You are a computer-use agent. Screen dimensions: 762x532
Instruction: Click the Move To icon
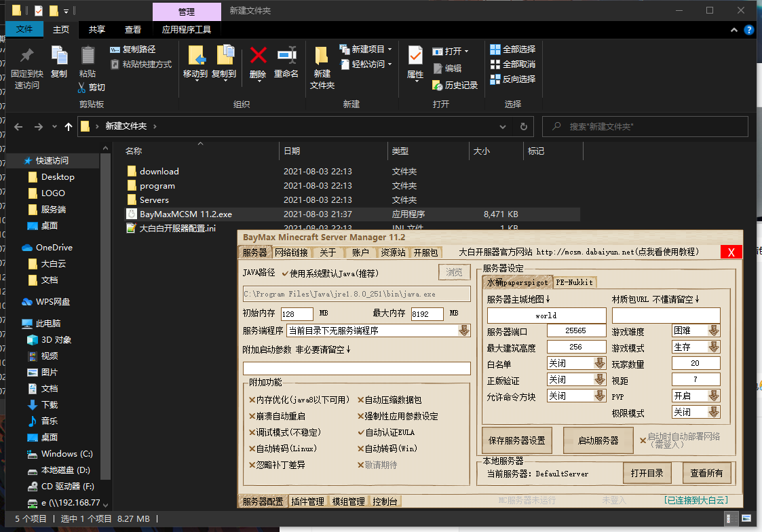pyautogui.click(x=196, y=56)
